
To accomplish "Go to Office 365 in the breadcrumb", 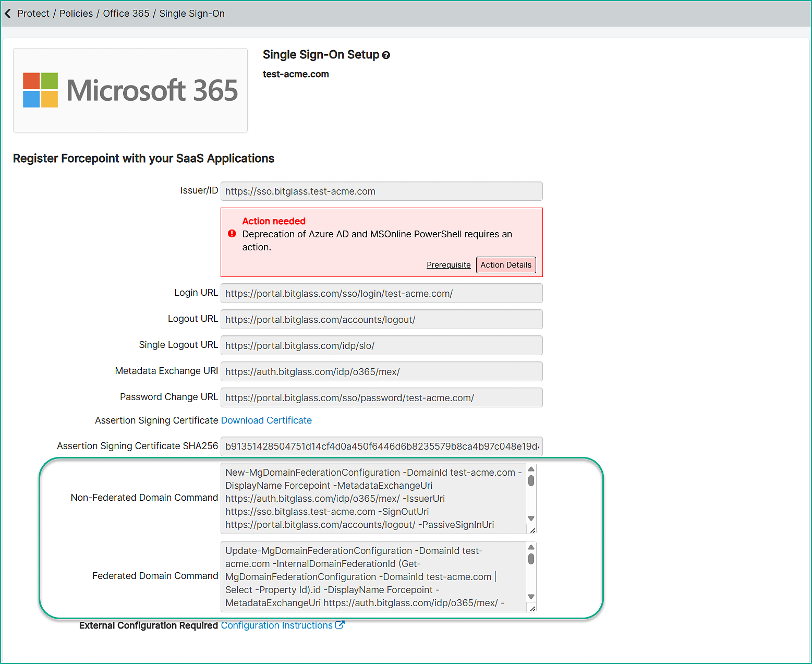I will point(126,14).
